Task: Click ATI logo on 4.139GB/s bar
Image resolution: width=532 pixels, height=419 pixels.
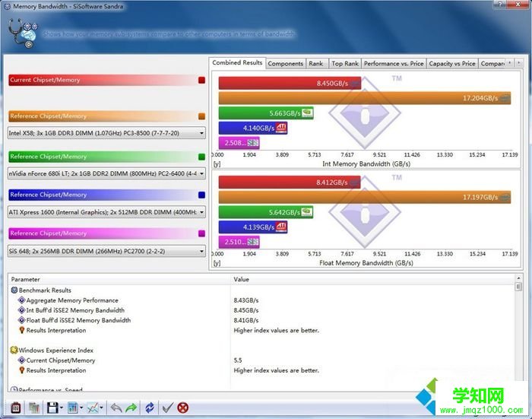Action: pos(281,227)
